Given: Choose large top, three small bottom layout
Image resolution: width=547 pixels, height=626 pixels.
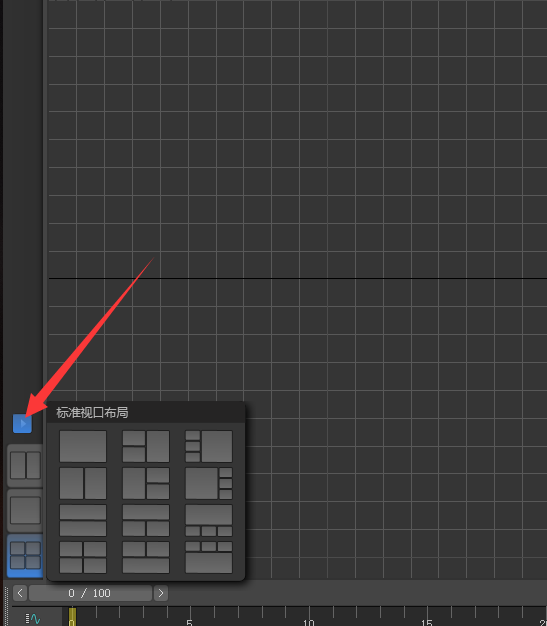Looking at the screenshot, I should coord(209,520).
